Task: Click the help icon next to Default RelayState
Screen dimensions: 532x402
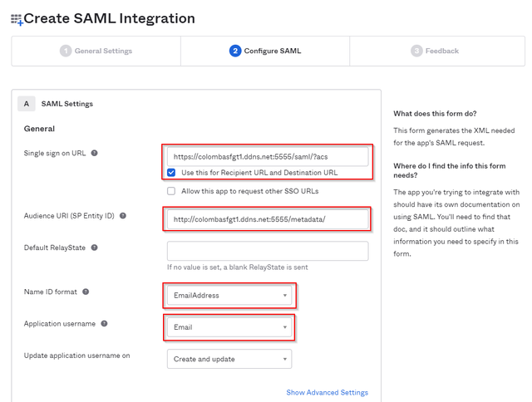Action: (x=94, y=248)
